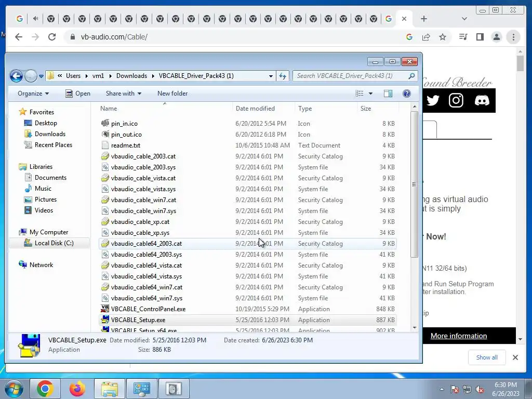The height and width of the screenshot is (399, 532).
Task: Open a new Chrome tab
Action: (x=424, y=19)
